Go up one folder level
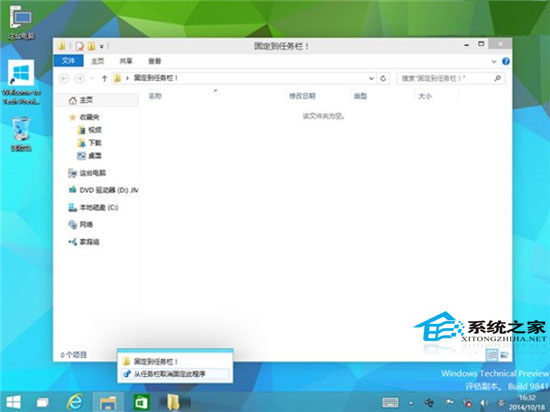The height and width of the screenshot is (412, 550). [105, 79]
